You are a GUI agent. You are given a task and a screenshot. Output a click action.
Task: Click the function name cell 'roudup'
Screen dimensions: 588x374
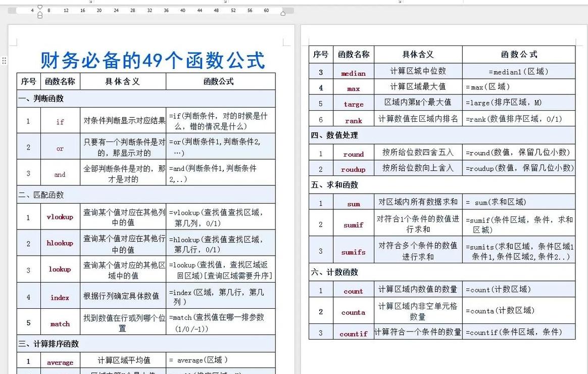[353, 169]
